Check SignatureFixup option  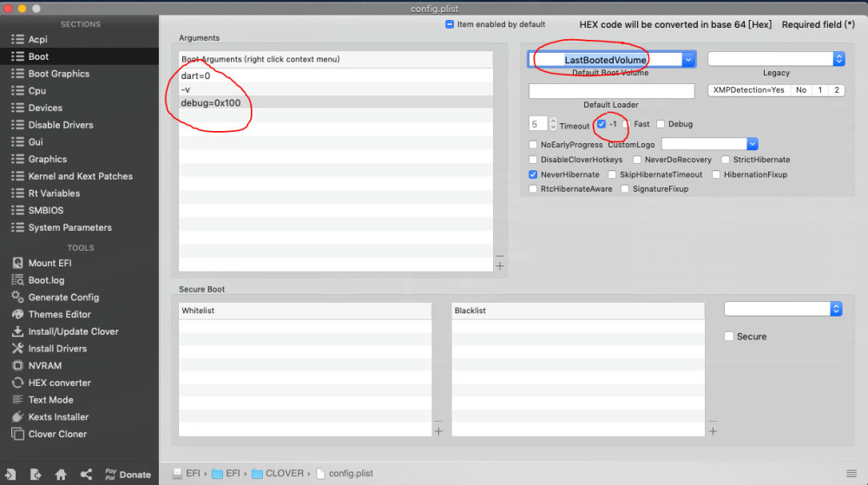point(625,188)
